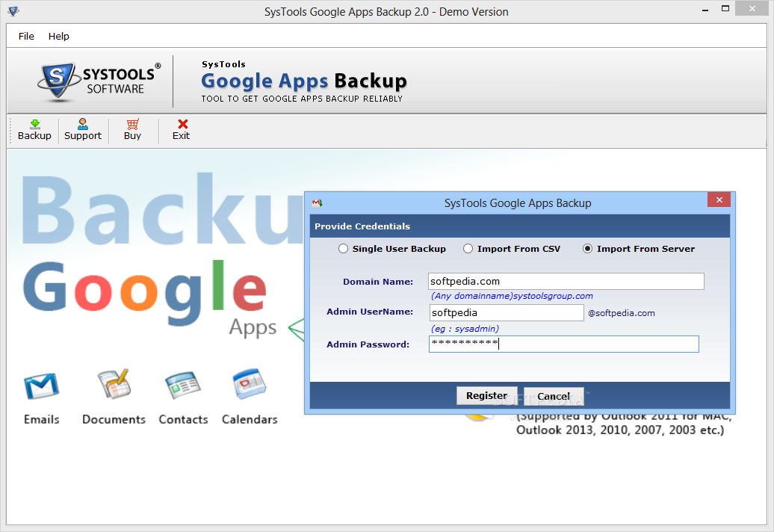Image resolution: width=774 pixels, height=532 pixels.
Task: Click the 'Provide Credentials' header text
Action: [362, 226]
